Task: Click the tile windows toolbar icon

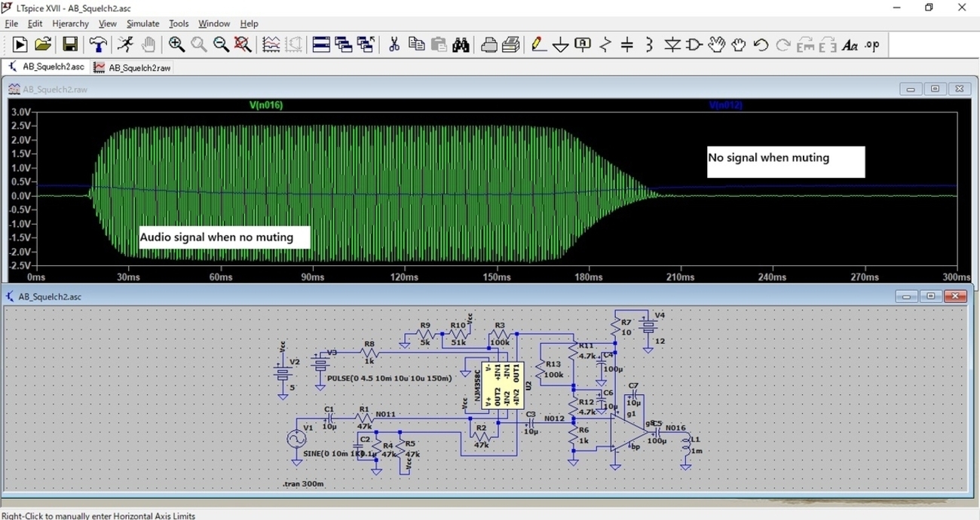Action: [x=321, y=45]
